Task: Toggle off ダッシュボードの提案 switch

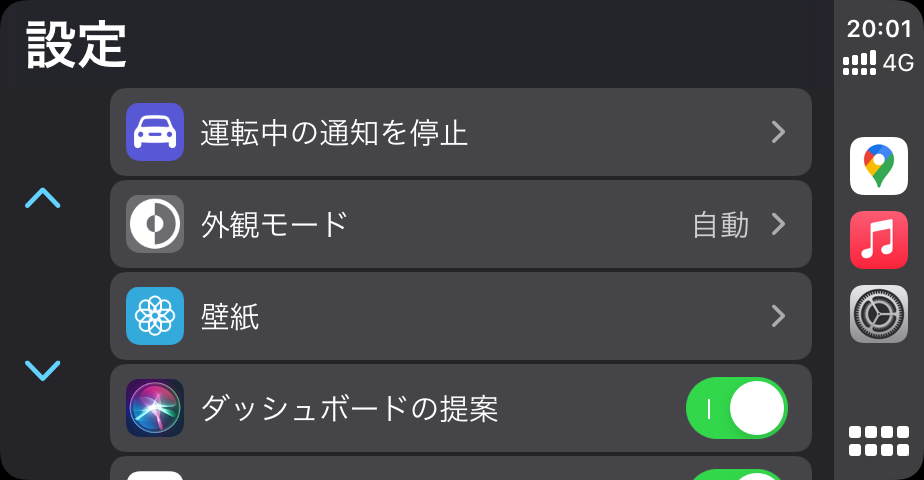Action: [737, 408]
